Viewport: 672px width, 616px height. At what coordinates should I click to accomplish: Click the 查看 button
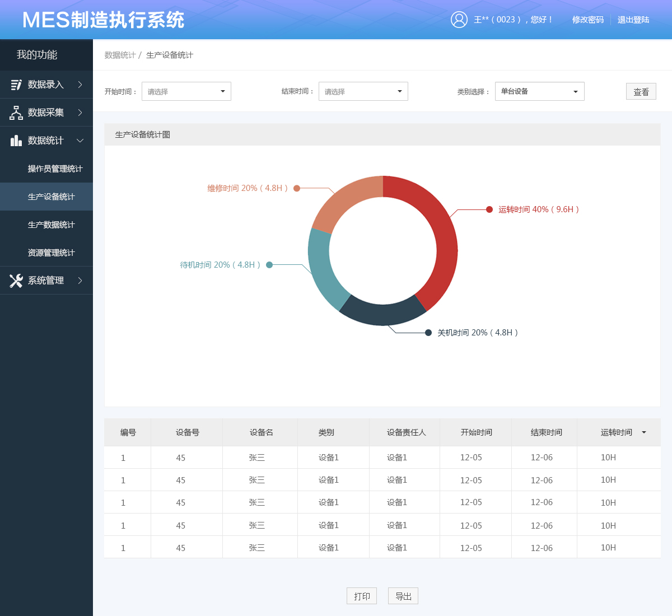coord(641,91)
